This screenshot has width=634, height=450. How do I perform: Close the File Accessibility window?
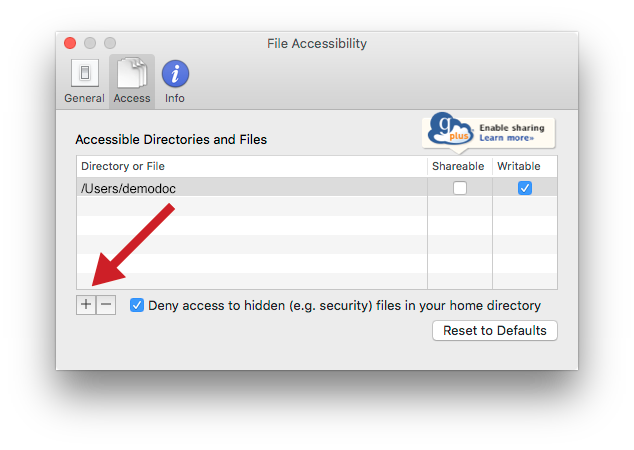(70, 43)
